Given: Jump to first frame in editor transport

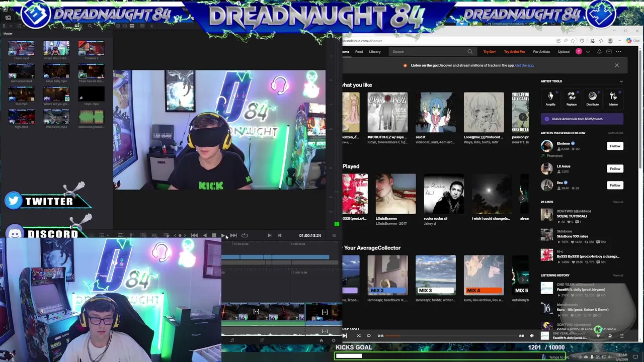Looking at the screenshot, I should [194, 235].
